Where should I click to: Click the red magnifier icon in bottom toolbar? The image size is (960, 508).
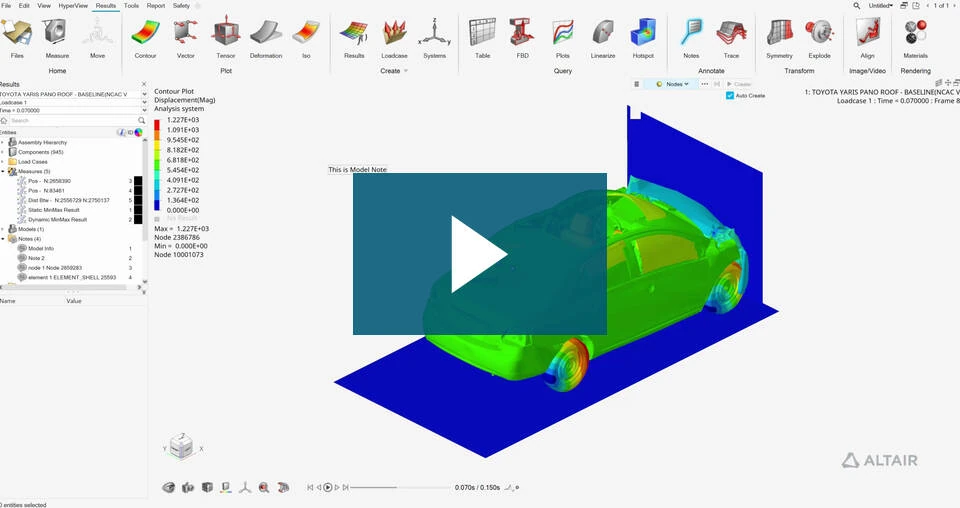pos(264,487)
